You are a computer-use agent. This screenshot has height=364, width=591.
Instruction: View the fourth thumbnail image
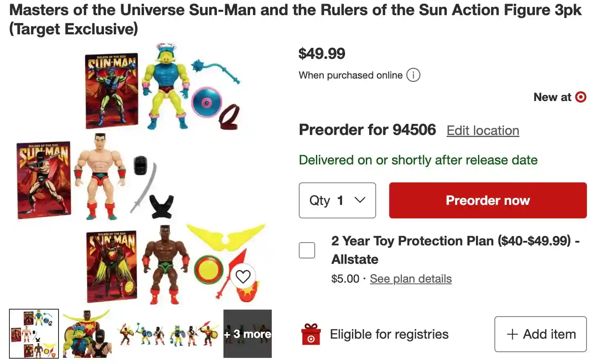[194, 334]
